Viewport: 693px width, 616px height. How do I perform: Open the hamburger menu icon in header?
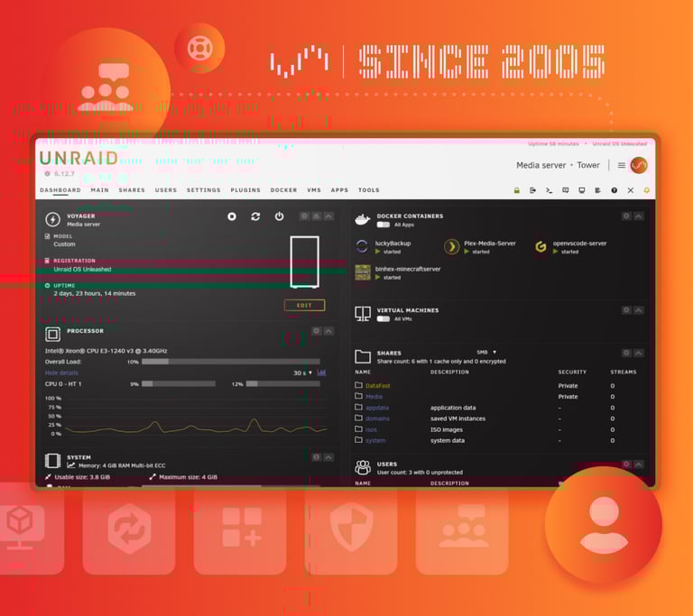point(622,165)
